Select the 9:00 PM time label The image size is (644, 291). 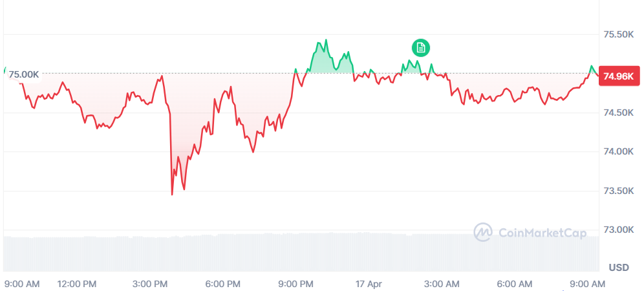click(x=296, y=284)
